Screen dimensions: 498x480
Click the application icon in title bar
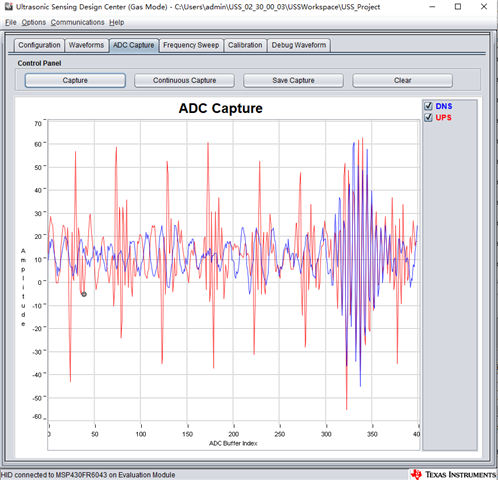(x=8, y=7)
